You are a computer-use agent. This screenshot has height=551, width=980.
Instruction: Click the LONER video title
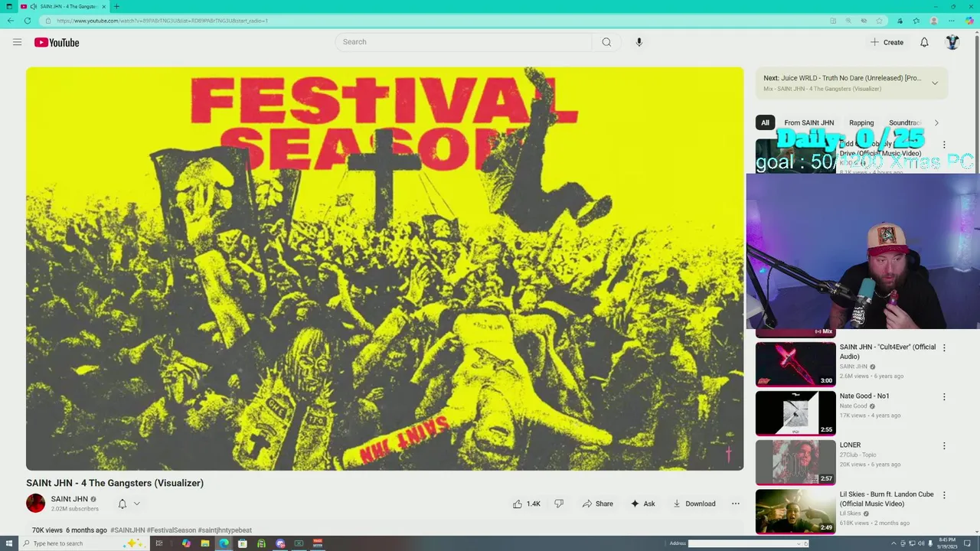click(850, 445)
